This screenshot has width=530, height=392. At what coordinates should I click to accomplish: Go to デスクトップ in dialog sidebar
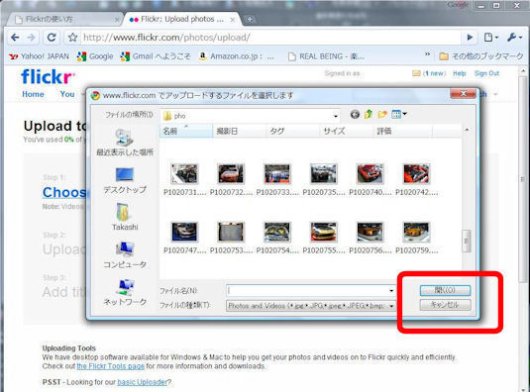point(125,180)
